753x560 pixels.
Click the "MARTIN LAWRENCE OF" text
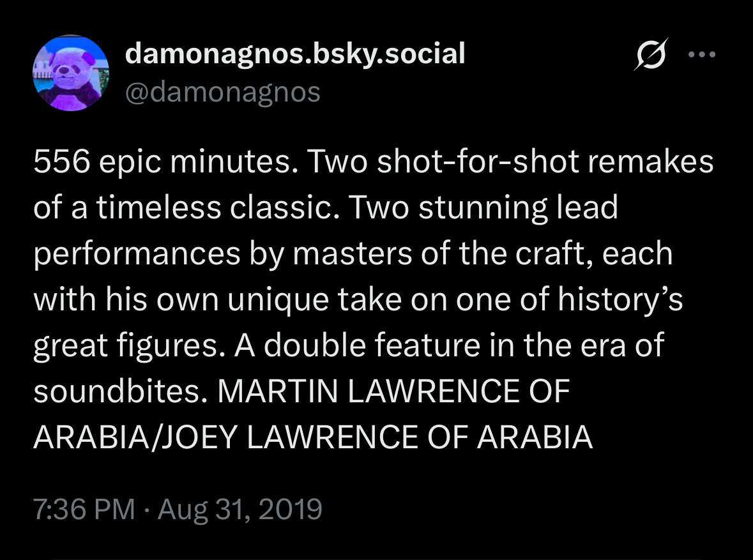click(x=393, y=391)
